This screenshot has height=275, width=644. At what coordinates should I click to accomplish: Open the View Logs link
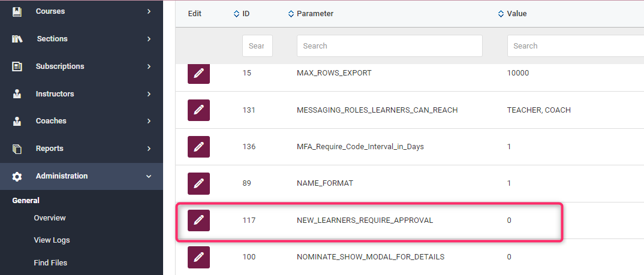[52, 240]
